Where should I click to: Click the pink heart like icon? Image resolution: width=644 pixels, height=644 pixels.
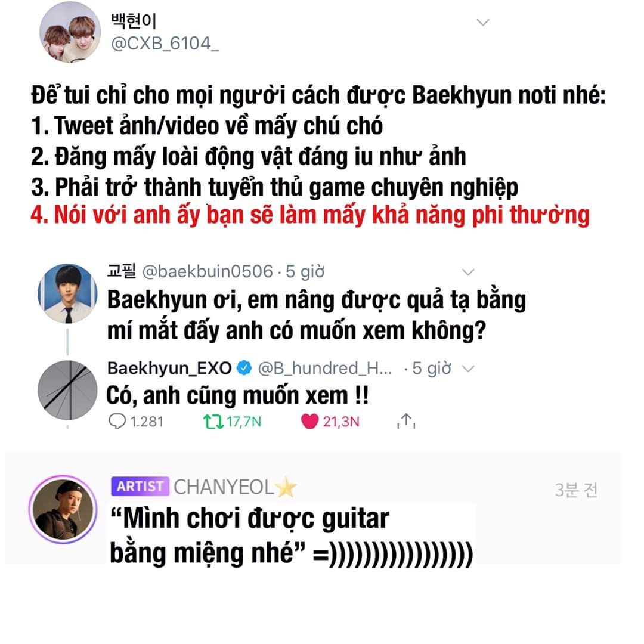(x=309, y=422)
